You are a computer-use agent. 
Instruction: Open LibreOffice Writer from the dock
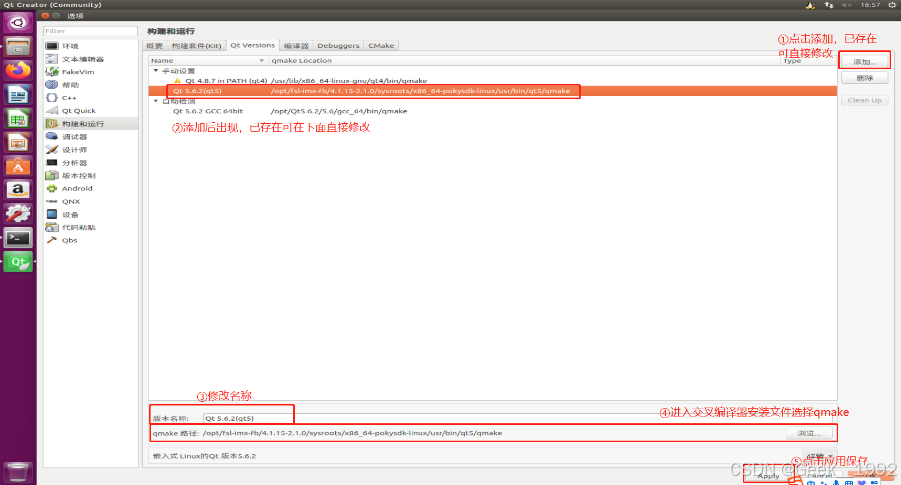(18, 94)
